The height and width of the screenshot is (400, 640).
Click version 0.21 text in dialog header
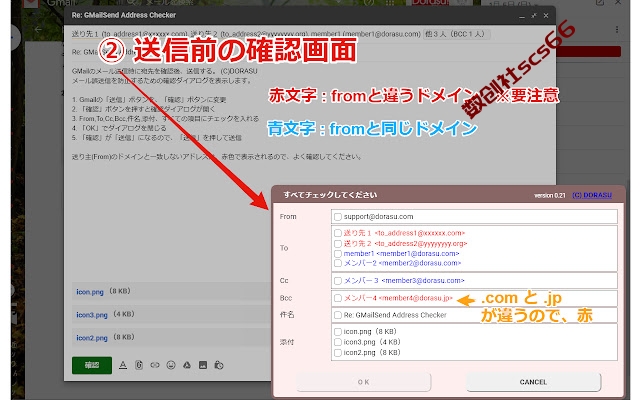click(549, 196)
